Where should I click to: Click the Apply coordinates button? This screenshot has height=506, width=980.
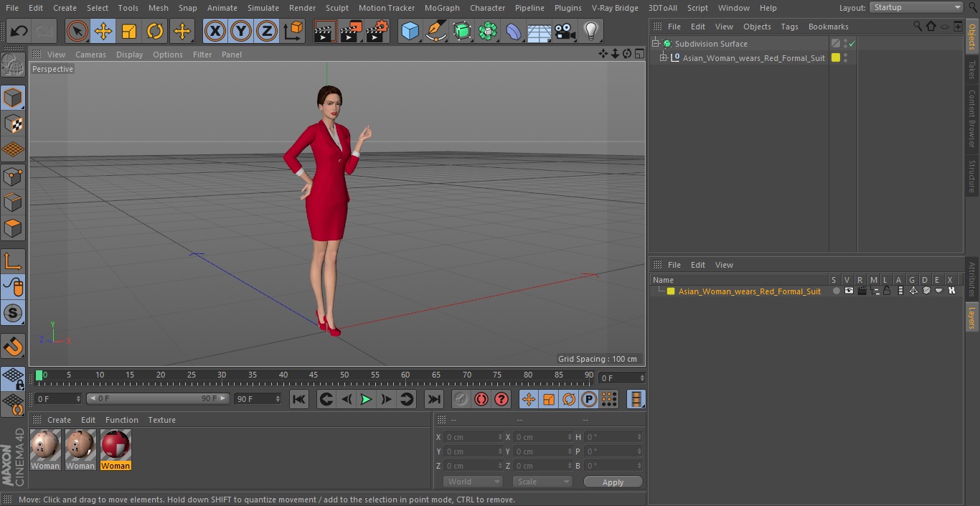tap(613, 482)
